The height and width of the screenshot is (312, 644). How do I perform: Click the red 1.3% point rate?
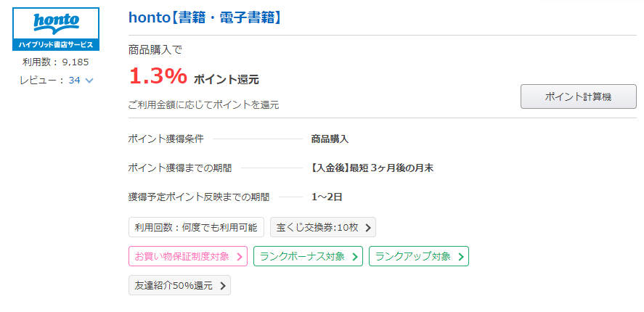pyautogui.click(x=158, y=75)
